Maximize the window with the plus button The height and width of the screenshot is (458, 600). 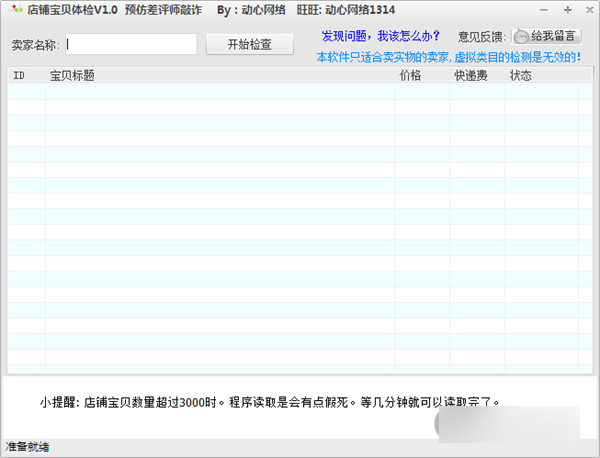567,9
